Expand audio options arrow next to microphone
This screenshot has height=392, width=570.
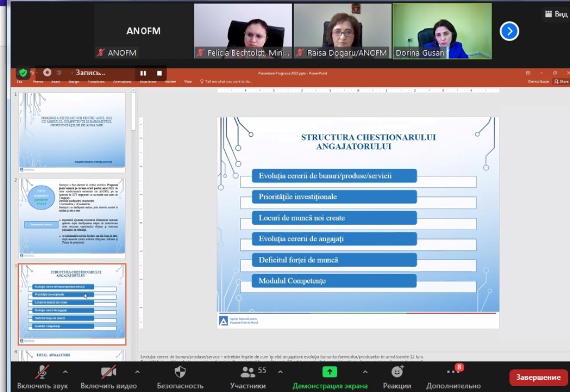coord(65,371)
